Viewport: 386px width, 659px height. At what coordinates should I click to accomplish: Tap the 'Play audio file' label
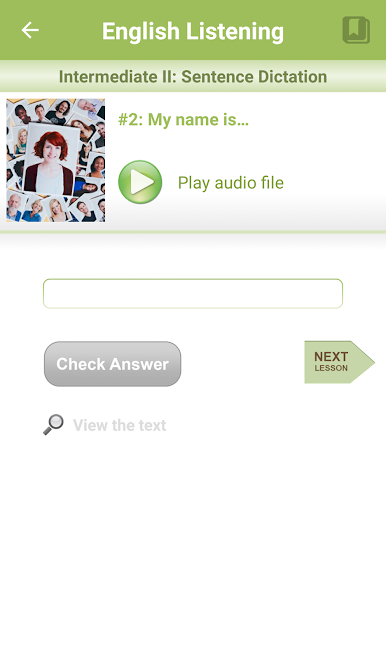(230, 183)
